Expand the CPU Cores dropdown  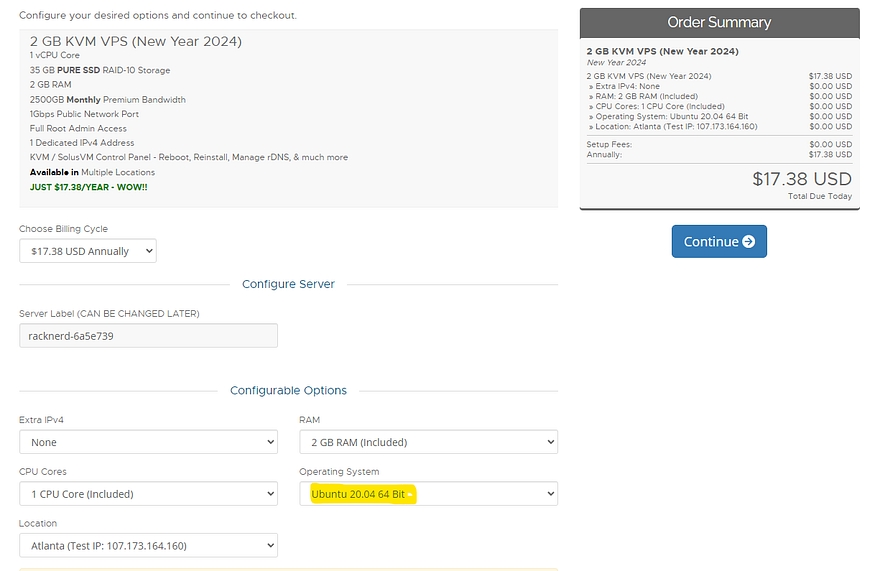pos(148,494)
